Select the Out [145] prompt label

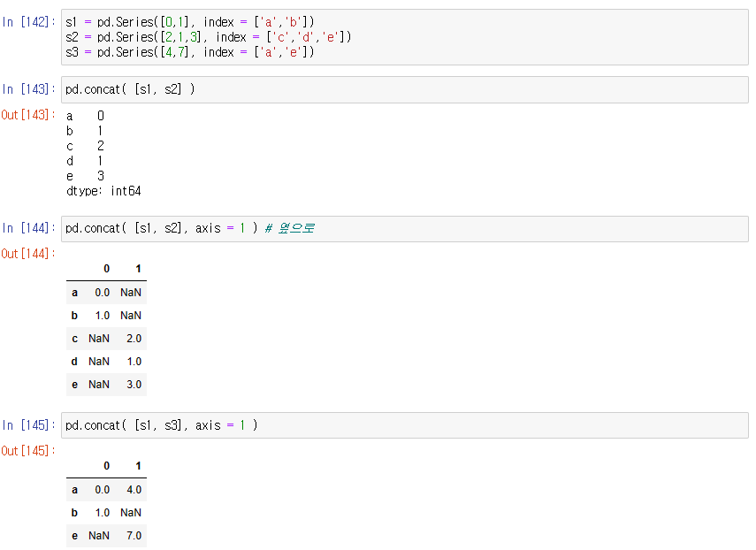click(28, 451)
